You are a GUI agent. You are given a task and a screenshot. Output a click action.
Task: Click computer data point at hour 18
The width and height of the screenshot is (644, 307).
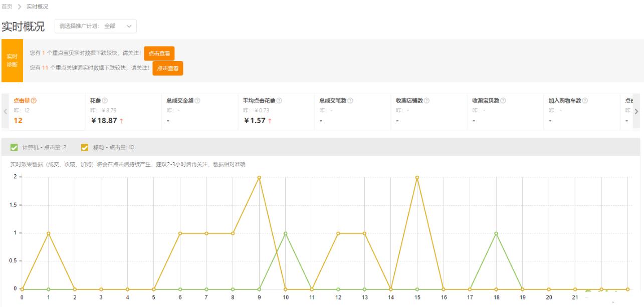[496, 233]
